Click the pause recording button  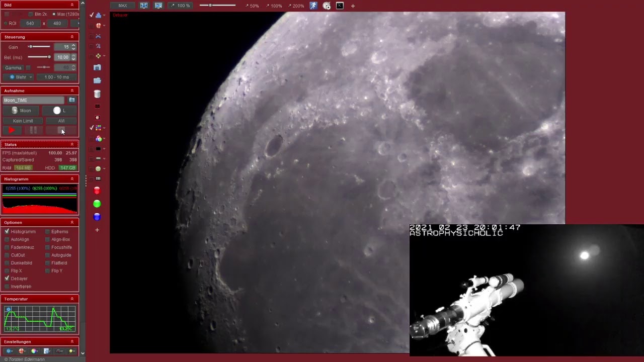33,130
